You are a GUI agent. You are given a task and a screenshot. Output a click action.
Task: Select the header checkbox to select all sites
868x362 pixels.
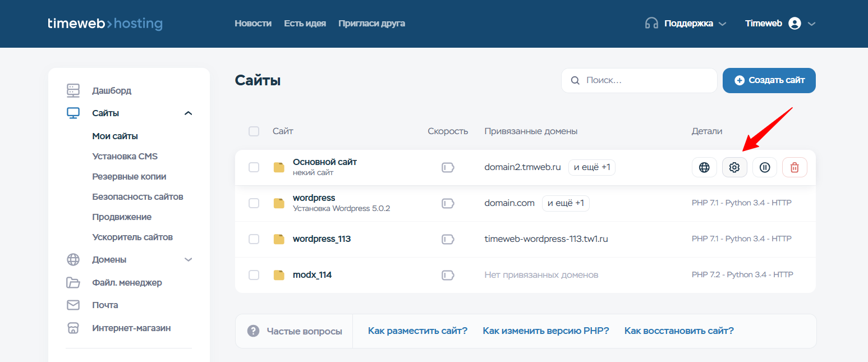coord(254,131)
